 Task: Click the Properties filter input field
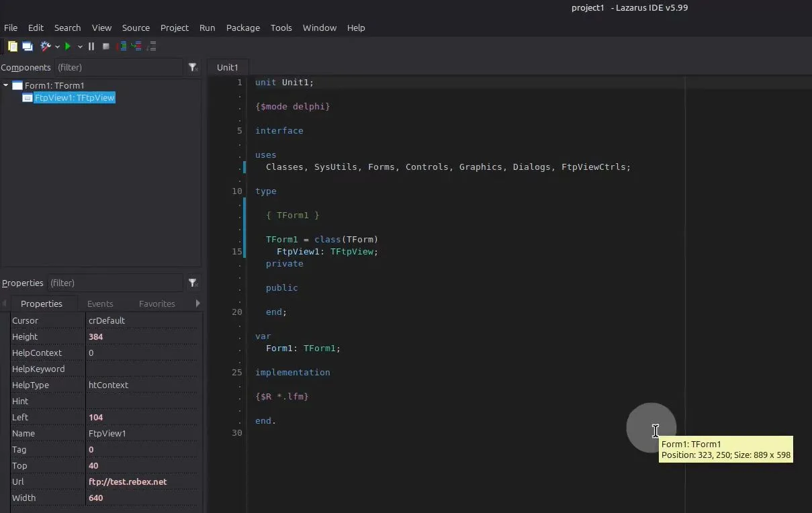point(114,283)
